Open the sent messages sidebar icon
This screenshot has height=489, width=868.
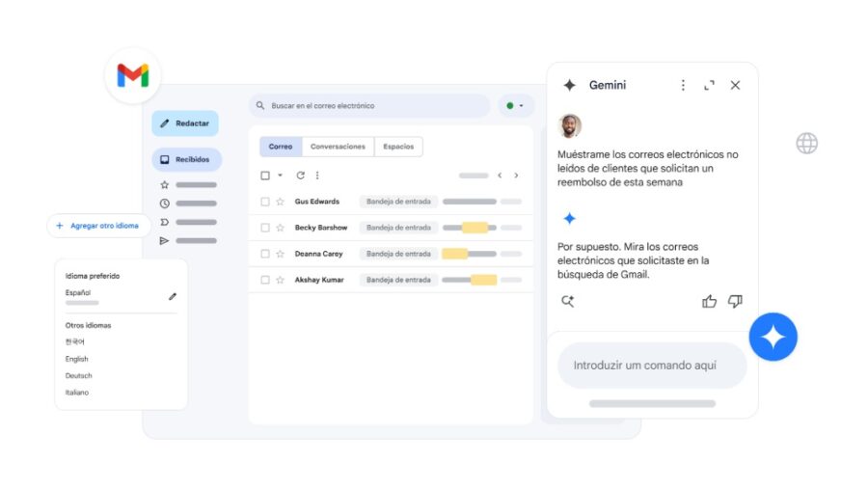[x=164, y=241]
